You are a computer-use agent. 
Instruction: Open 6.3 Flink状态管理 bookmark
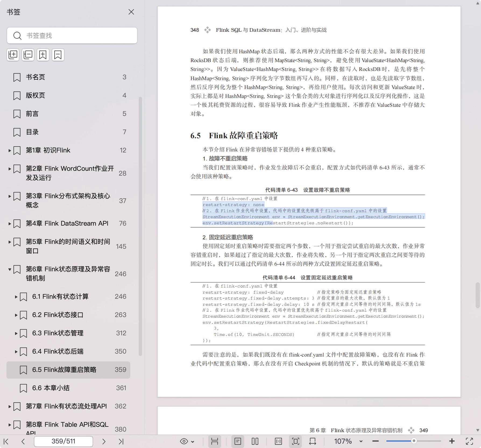point(58,333)
